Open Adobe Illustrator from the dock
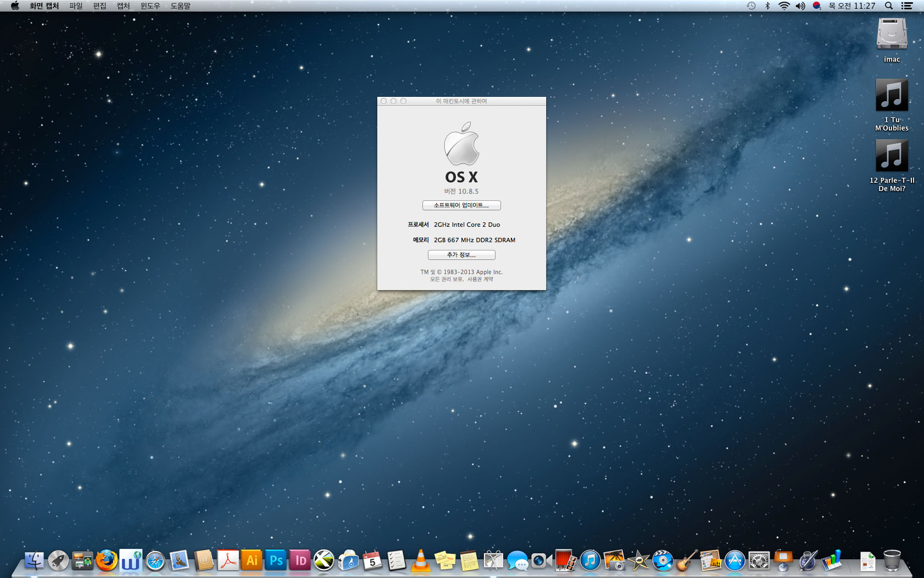This screenshot has height=578, width=924. tap(252, 560)
